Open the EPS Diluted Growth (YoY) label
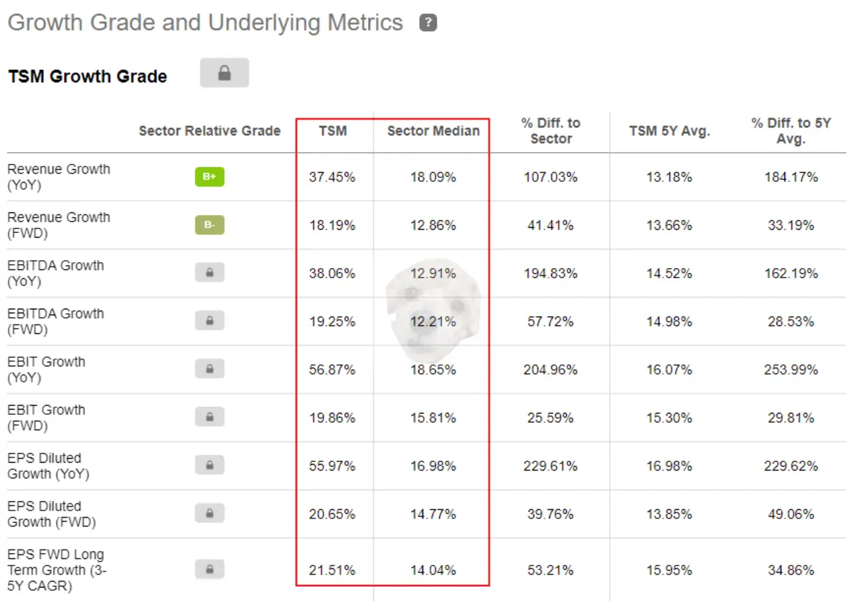Viewport: 853px width, 616px height. pyautogui.click(x=48, y=466)
